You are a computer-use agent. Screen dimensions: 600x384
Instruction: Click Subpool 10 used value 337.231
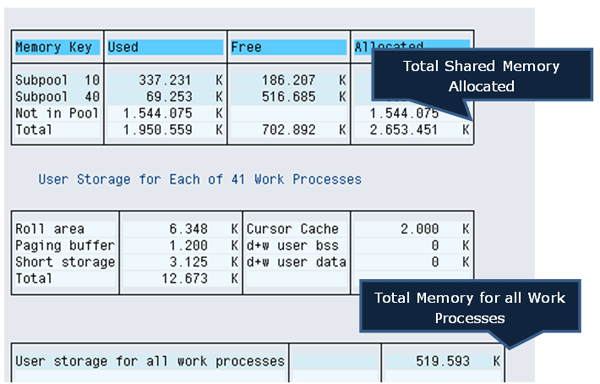165,80
